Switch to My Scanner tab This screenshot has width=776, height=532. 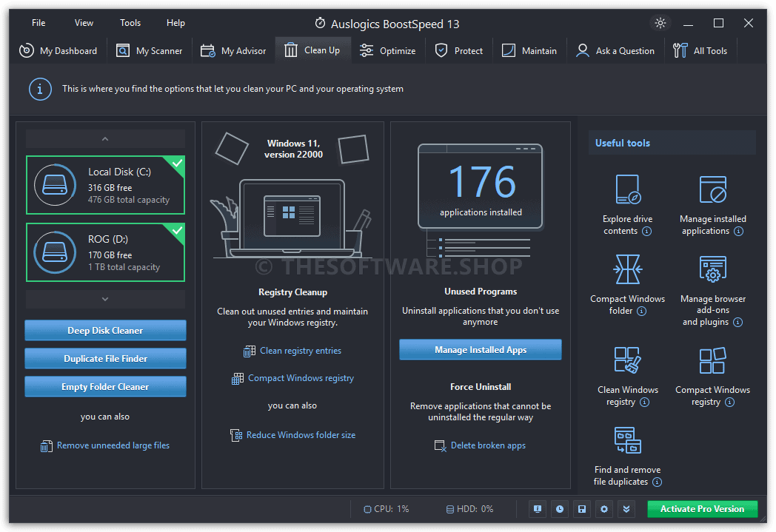(150, 50)
